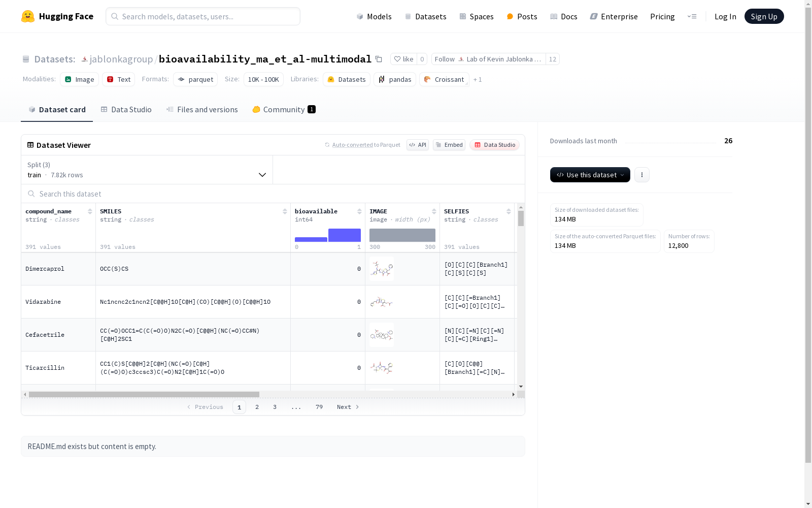Open the Ticarcillin molecule image thumbnail
Image resolution: width=812 pixels, height=508 pixels.
pyautogui.click(x=382, y=368)
